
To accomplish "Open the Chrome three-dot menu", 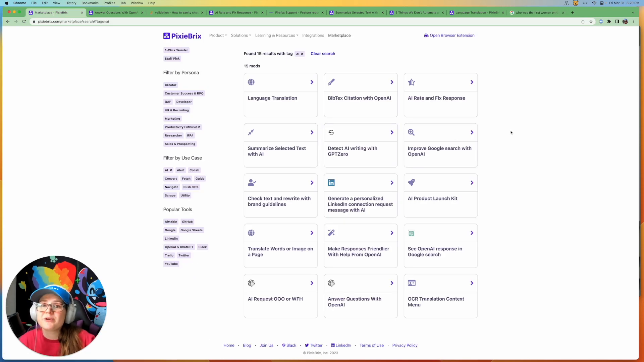I will click(x=633, y=21).
